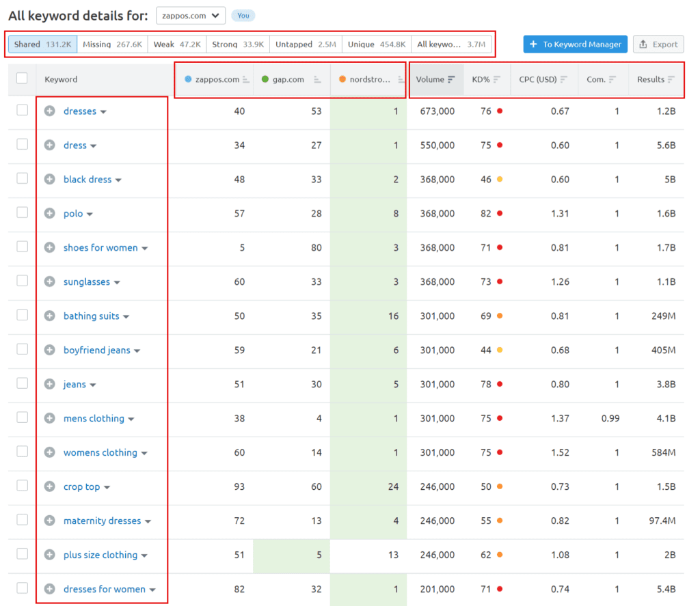
Task: Click plus icon beside sunglasses
Action: tap(49, 281)
